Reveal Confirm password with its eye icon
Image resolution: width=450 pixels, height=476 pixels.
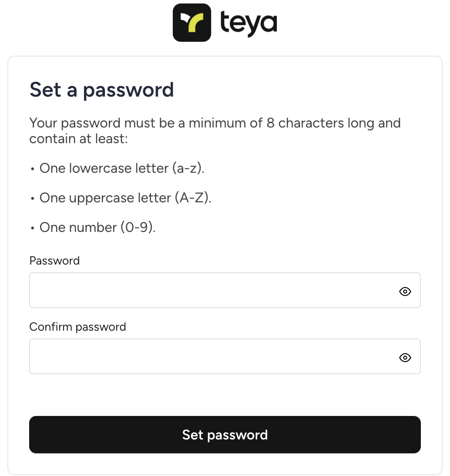pyautogui.click(x=405, y=358)
